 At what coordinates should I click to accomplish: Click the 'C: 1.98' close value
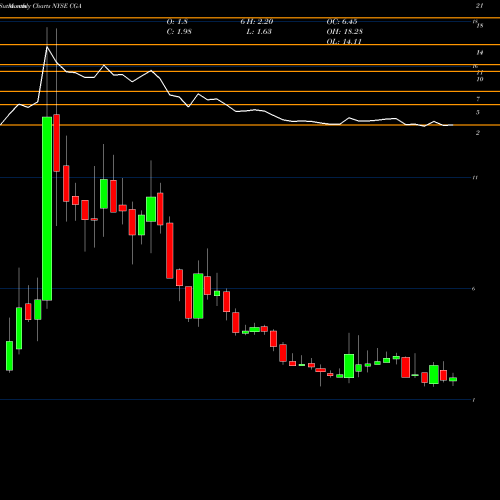179,32
